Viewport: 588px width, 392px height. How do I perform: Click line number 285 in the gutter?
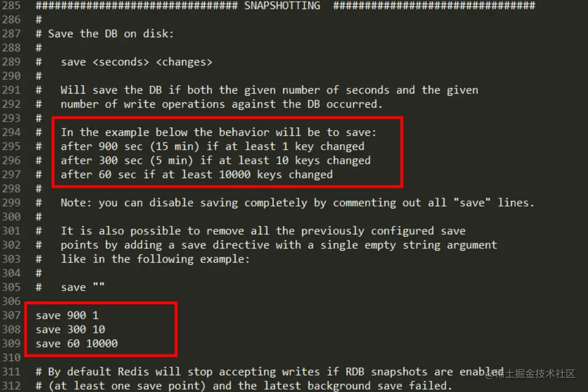pyautogui.click(x=11, y=6)
